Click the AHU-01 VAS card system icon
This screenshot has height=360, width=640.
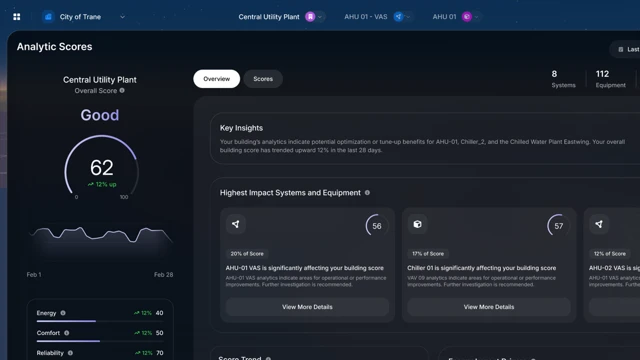pos(236,224)
